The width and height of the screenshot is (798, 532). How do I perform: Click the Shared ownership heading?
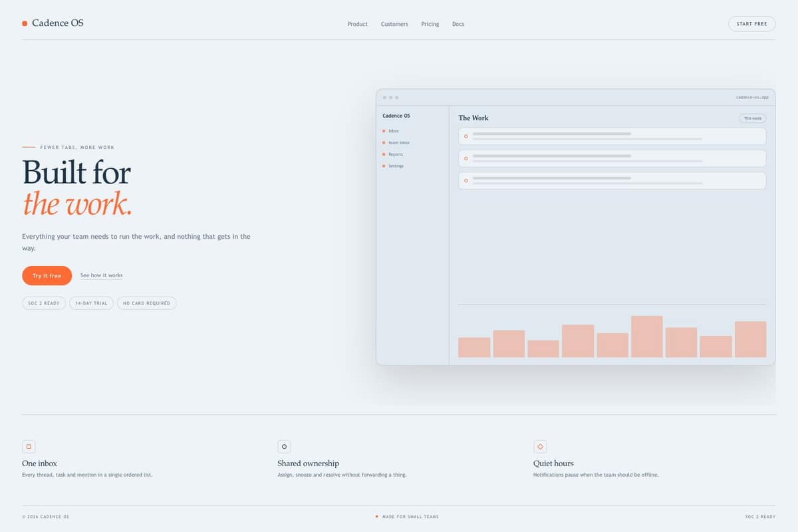(308, 464)
